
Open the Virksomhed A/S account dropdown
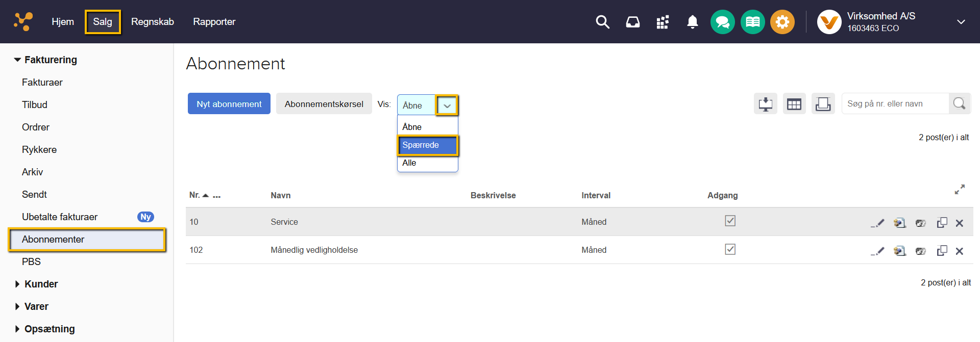[x=961, y=22]
